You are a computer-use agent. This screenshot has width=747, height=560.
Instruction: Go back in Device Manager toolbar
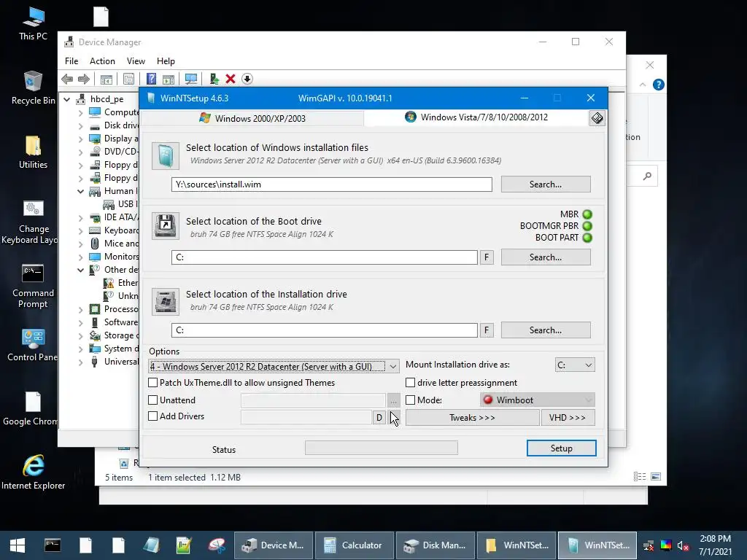click(x=67, y=79)
